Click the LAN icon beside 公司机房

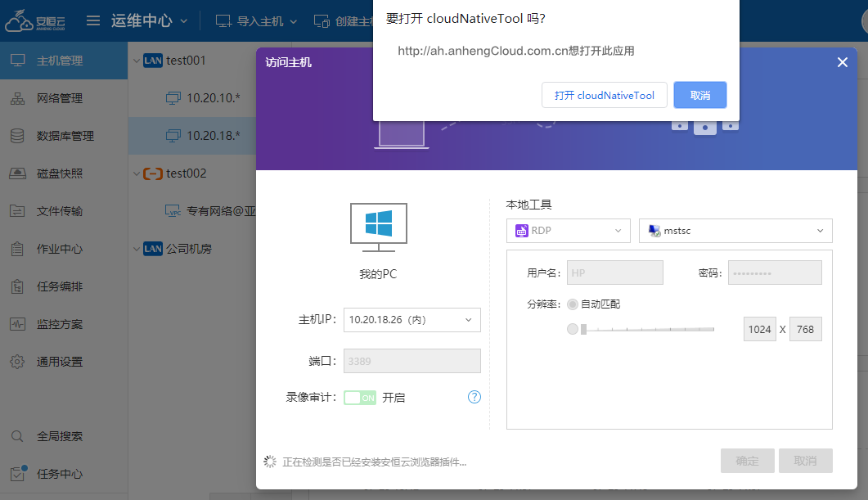tap(153, 249)
